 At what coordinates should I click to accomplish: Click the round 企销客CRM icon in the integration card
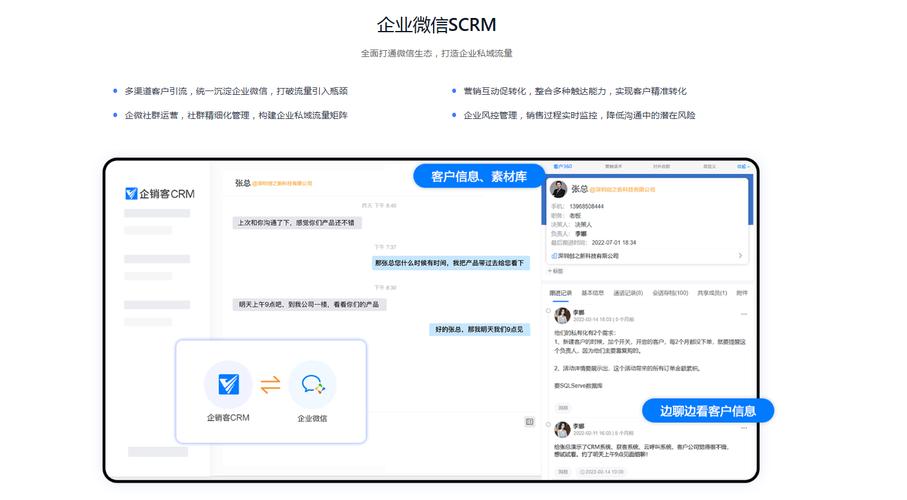[x=228, y=384]
